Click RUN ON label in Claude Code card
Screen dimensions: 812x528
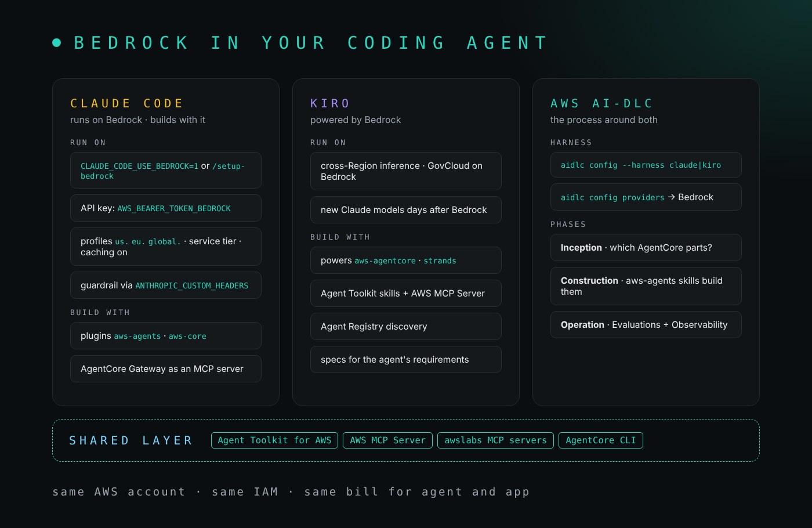(88, 143)
